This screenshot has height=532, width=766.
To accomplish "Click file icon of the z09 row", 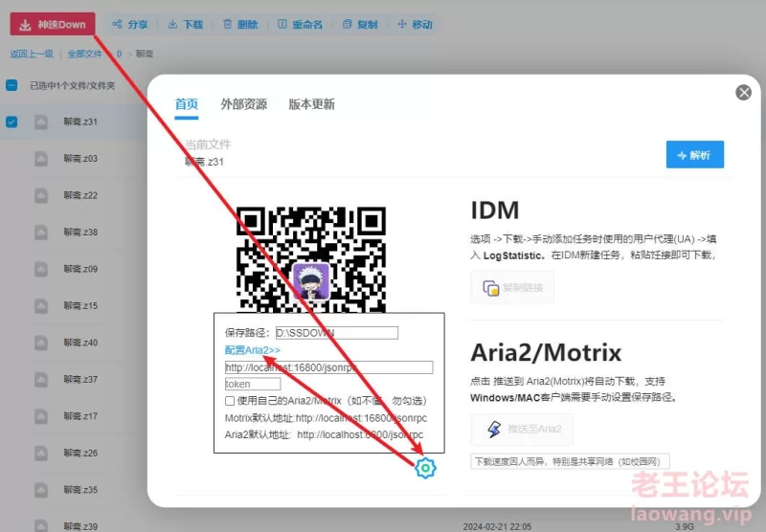I will click(41, 269).
